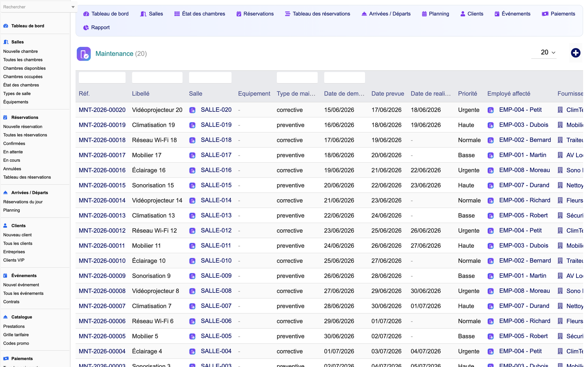Click the Réservations sidebar section icon
Viewport: 588px width, 367px height.
click(5, 117)
